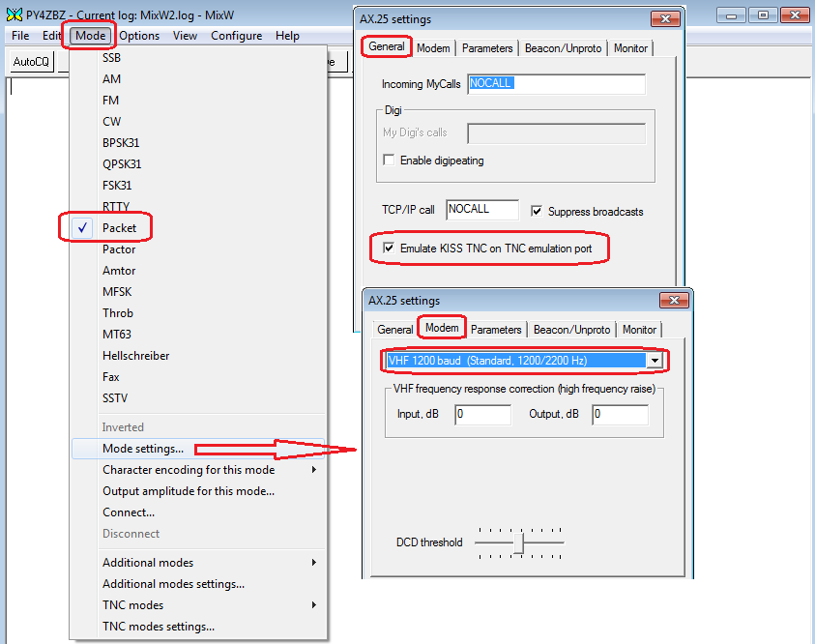
Task: Select Hellschreiber mode
Action: [198, 356]
